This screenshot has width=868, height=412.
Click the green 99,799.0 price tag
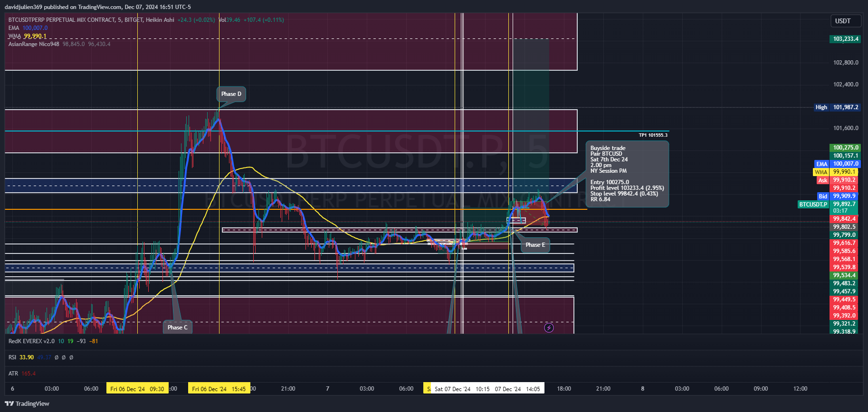pyautogui.click(x=844, y=235)
